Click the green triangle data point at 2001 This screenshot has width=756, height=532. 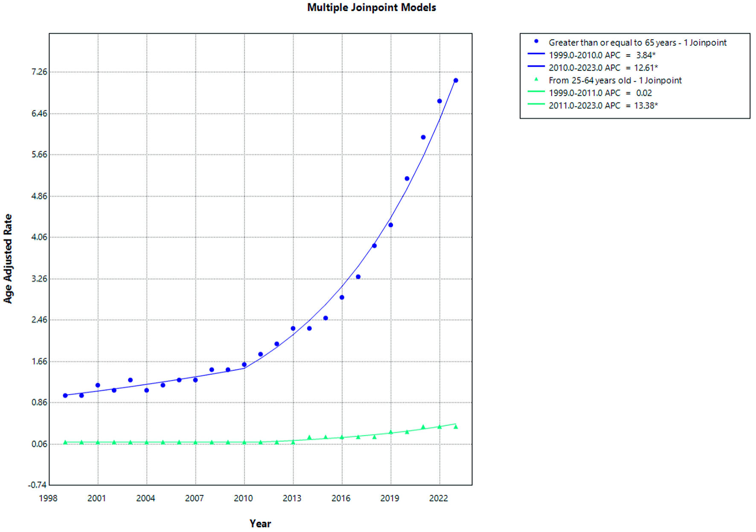click(98, 442)
